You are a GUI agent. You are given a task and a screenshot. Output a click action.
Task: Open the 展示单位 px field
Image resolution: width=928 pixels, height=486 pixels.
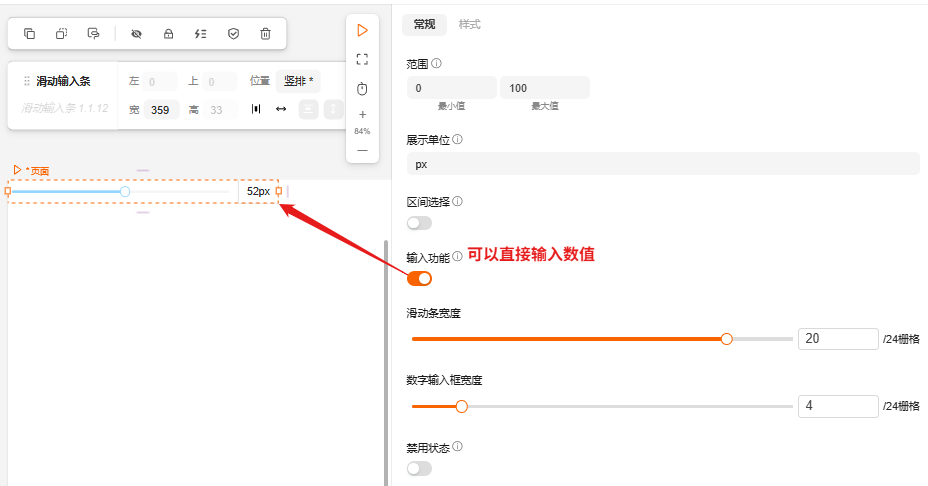662,164
